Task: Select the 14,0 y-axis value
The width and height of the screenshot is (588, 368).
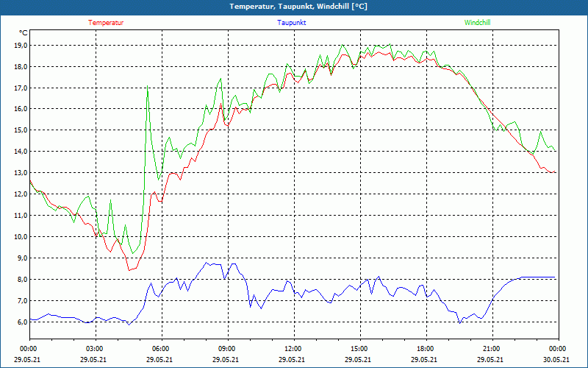Action: [21, 152]
